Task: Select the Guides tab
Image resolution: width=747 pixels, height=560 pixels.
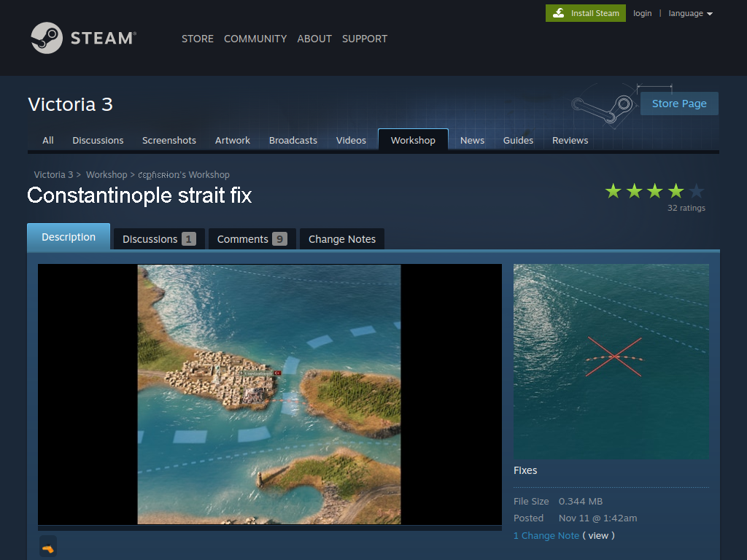Action: click(518, 141)
